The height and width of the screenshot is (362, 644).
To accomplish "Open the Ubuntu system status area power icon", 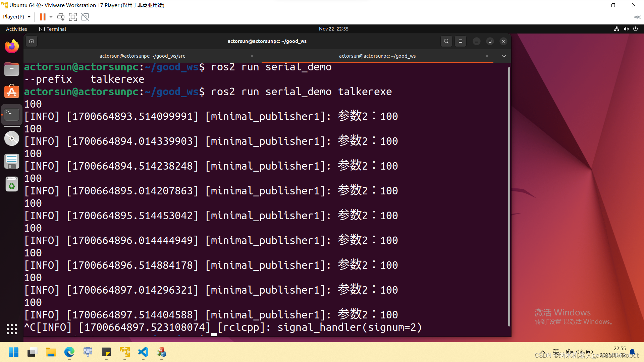I will click(636, 29).
